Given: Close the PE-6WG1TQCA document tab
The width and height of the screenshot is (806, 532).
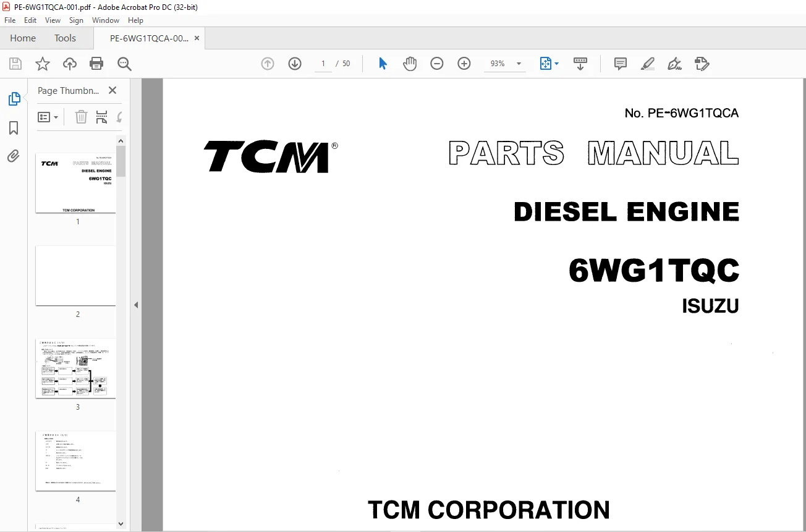Looking at the screenshot, I should pos(197,38).
